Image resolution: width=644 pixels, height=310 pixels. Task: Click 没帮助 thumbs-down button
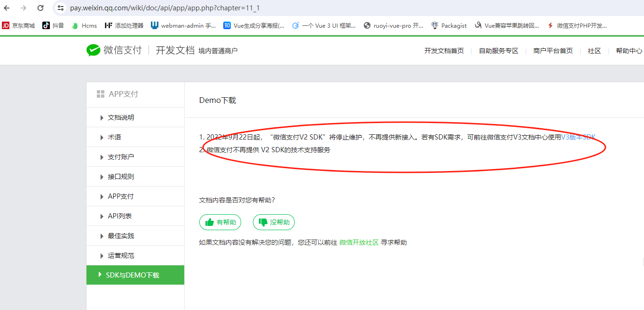click(x=274, y=222)
